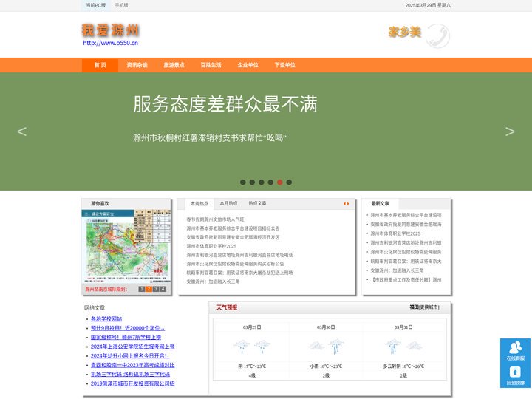This screenshot has width=532, height=399.
Task: Open hot article 滁州吉利银河直营店地址电话
Action: [x=239, y=255]
